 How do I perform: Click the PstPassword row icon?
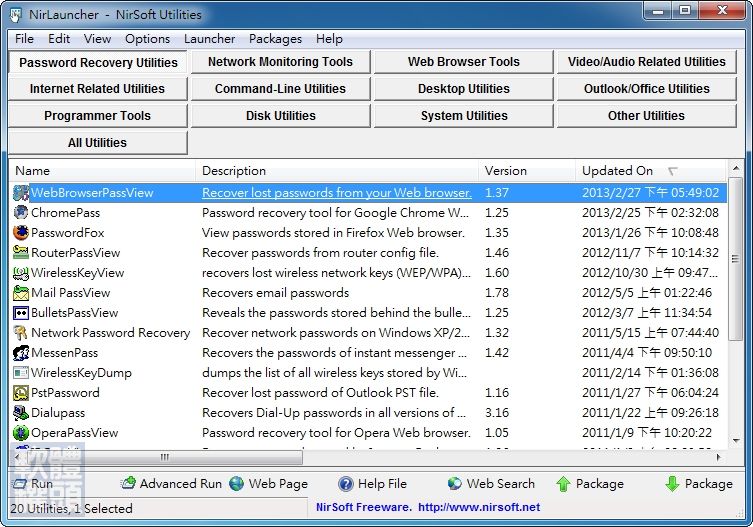(x=21, y=392)
